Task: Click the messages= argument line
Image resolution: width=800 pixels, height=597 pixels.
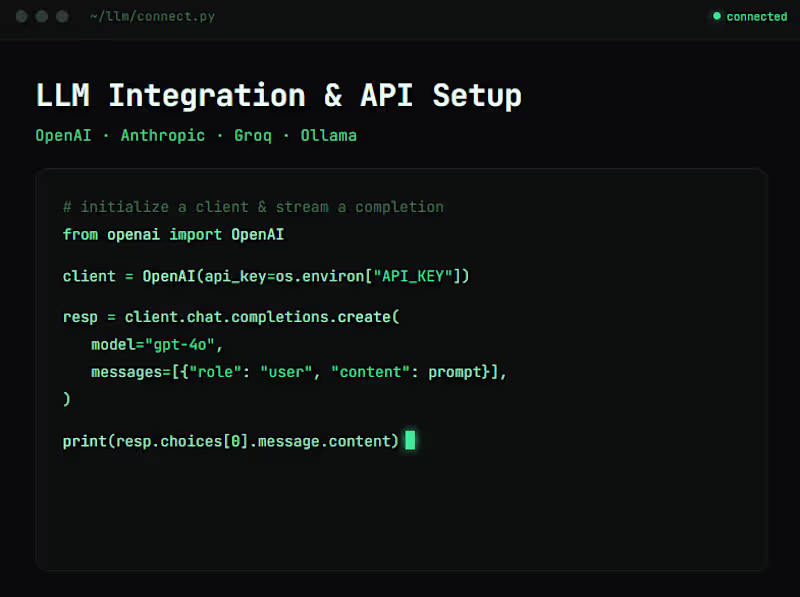Action: pos(298,372)
